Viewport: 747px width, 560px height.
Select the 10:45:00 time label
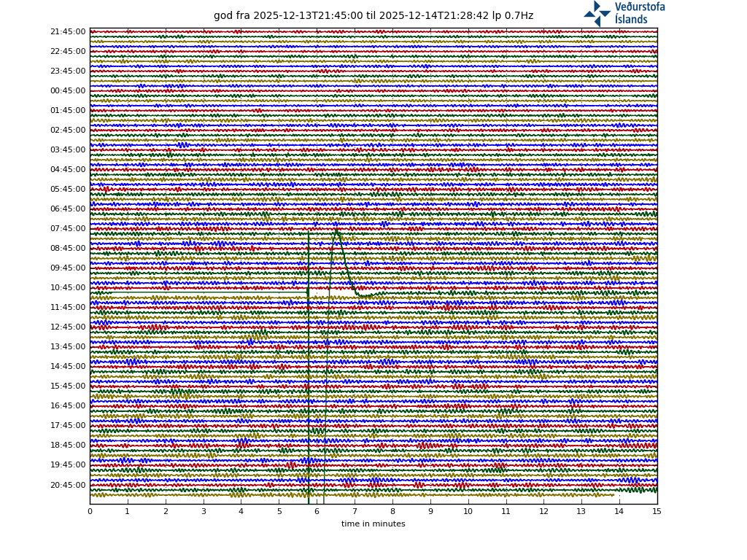click(68, 288)
